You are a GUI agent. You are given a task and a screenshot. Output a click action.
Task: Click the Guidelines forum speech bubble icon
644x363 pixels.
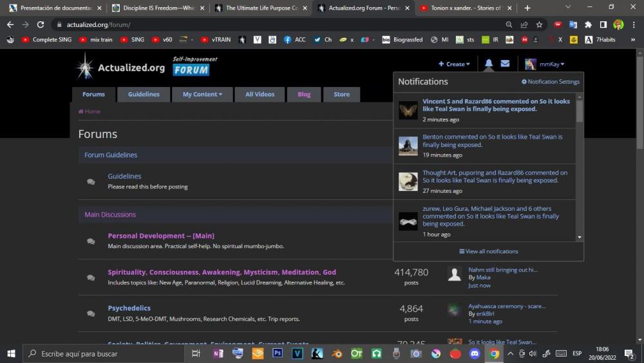point(91,182)
